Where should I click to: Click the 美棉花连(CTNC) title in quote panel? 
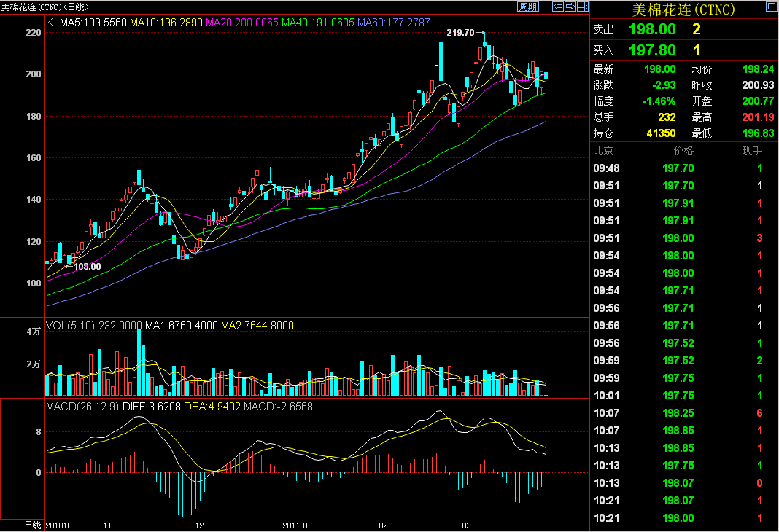click(x=683, y=9)
